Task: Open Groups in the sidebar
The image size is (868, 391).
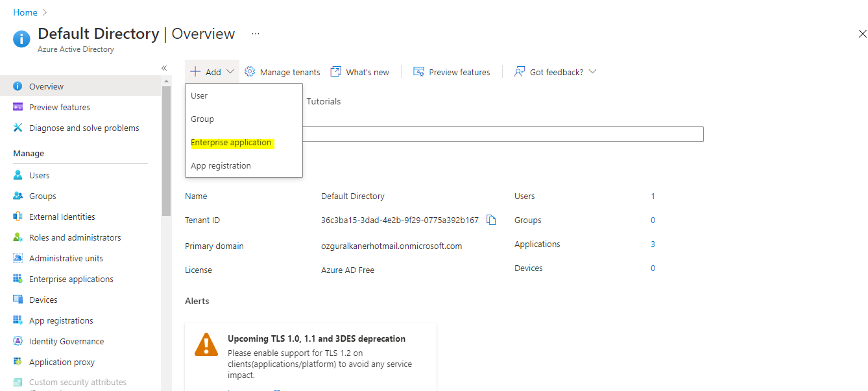Action: (43, 196)
